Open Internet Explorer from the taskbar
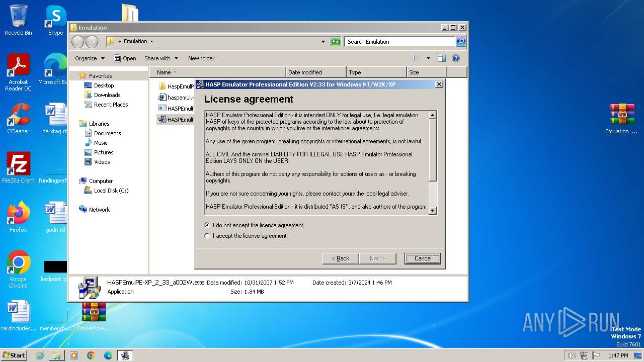This screenshot has height=362, width=644. (x=40, y=355)
